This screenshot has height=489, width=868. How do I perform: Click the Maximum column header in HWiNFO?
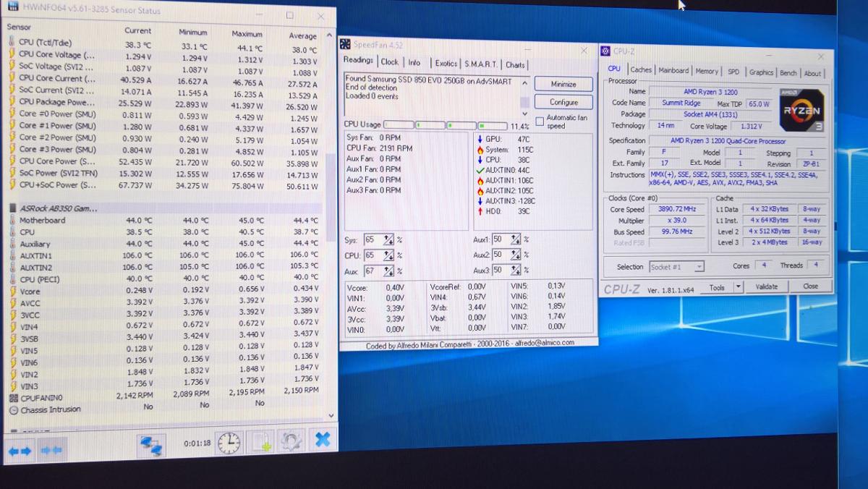247,33
